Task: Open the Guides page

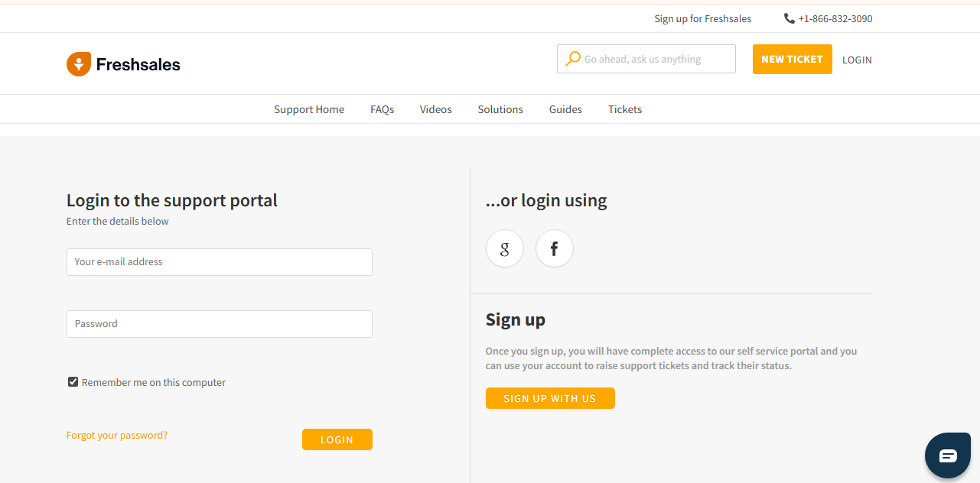Action: click(x=565, y=109)
